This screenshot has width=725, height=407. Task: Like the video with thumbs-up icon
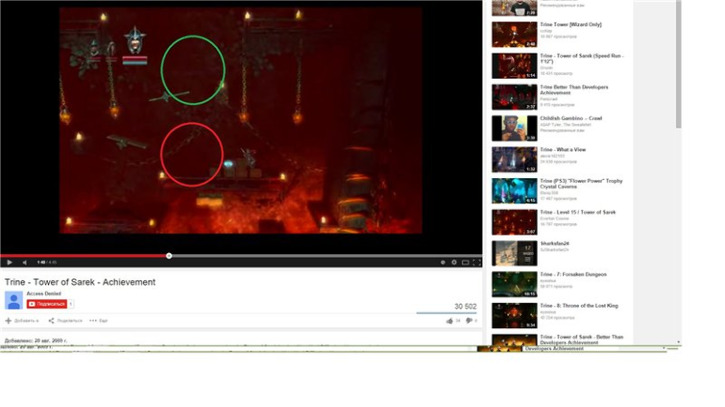[449, 321]
